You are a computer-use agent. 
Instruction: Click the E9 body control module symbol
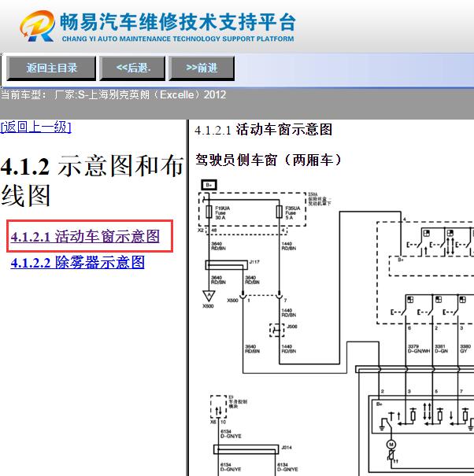(x=218, y=407)
